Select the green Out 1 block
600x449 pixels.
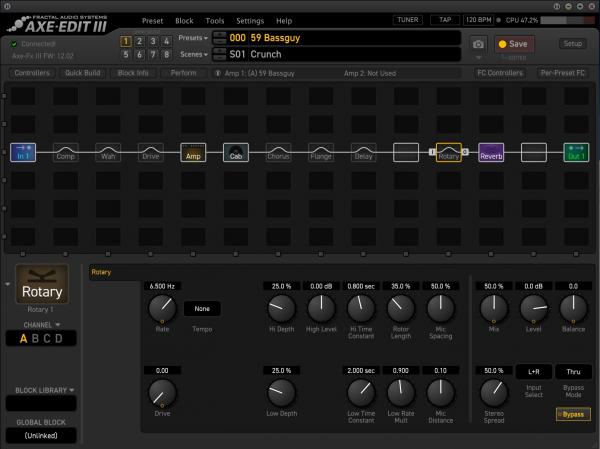(576, 152)
